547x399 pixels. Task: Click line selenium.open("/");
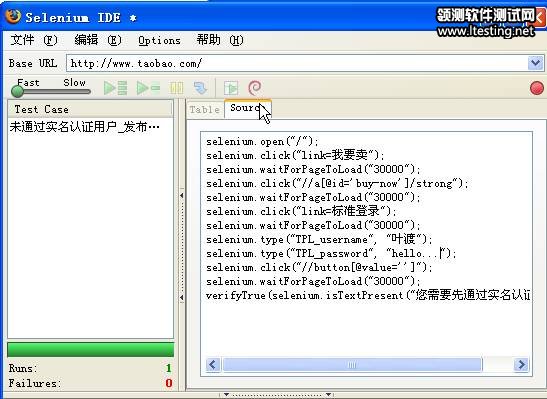tap(262, 142)
